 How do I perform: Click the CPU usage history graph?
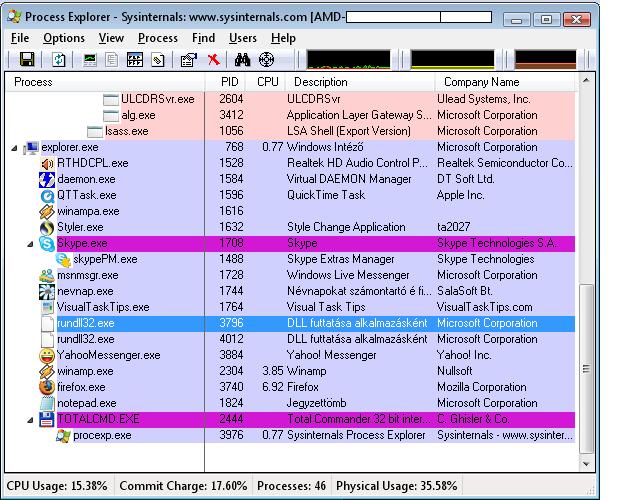click(349, 59)
